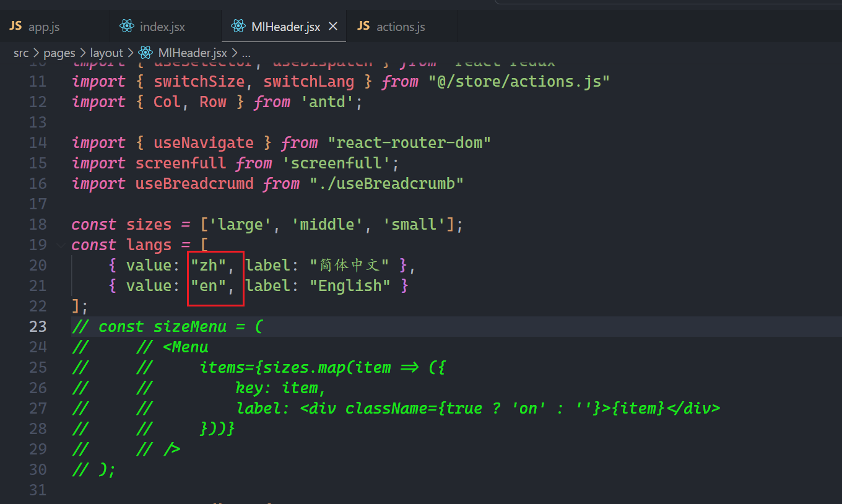Click line number 31 in the gutter
Screen dimensions: 842x504
coord(38,490)
